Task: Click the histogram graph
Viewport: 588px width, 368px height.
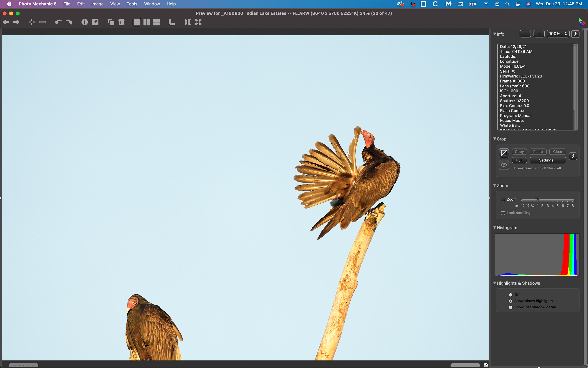Action: click(x=537, y=255)
